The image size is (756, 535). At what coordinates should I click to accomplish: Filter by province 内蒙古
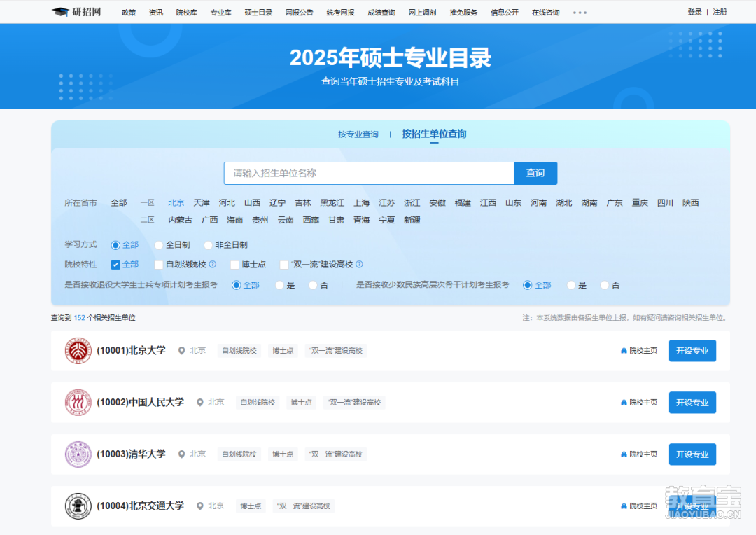click(x=181, y=220)
